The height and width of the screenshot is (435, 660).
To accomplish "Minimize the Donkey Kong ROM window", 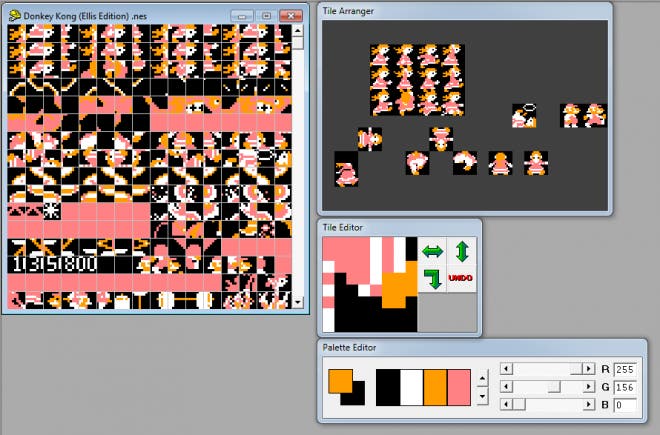I will 242,16.
